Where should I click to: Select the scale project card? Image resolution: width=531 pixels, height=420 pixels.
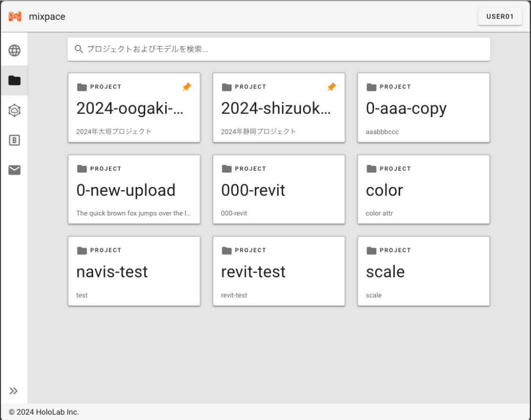(423, 272)
